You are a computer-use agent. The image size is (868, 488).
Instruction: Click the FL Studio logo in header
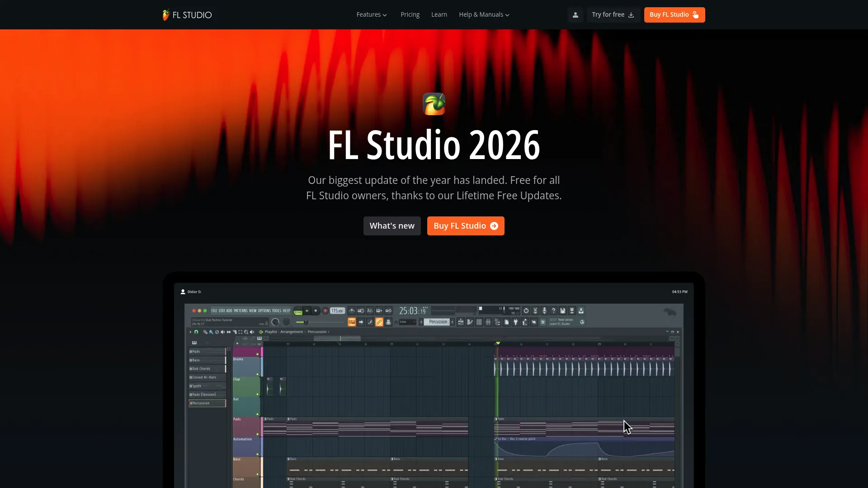pos(187,15)
